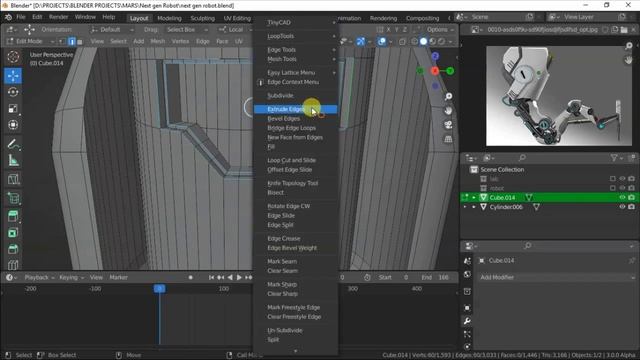Open the Object properties tab icon

(x=467, y=308)
